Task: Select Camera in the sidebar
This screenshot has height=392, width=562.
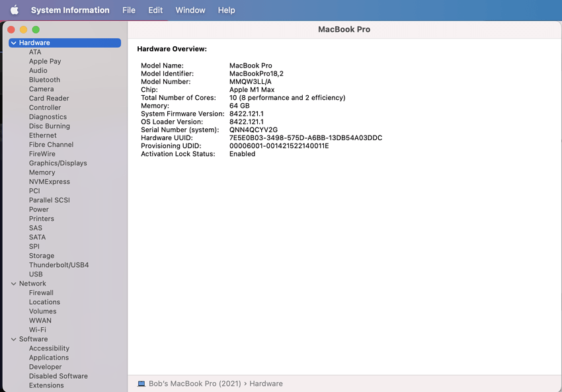Action: pyautogui.click(x=41, y=89)
